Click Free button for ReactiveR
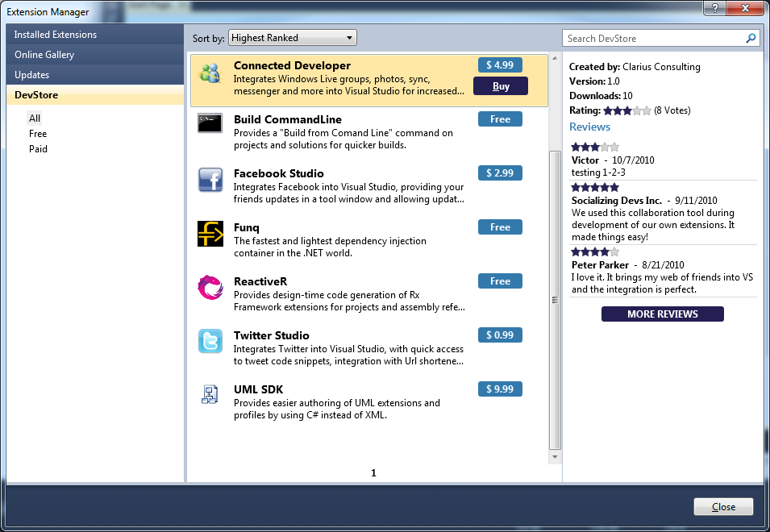Screen dimensions: 770x532 (500, 281)
